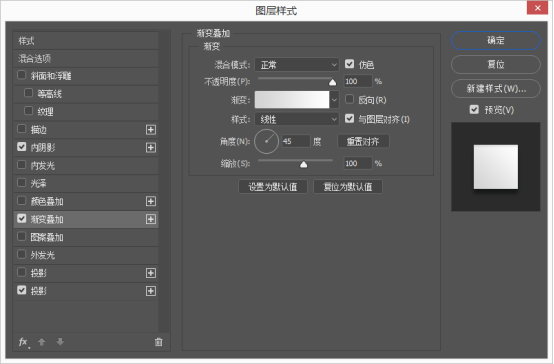Open the fx add-effect menu
This screenshot has width=554, height=364.
(x=24, y=342)
